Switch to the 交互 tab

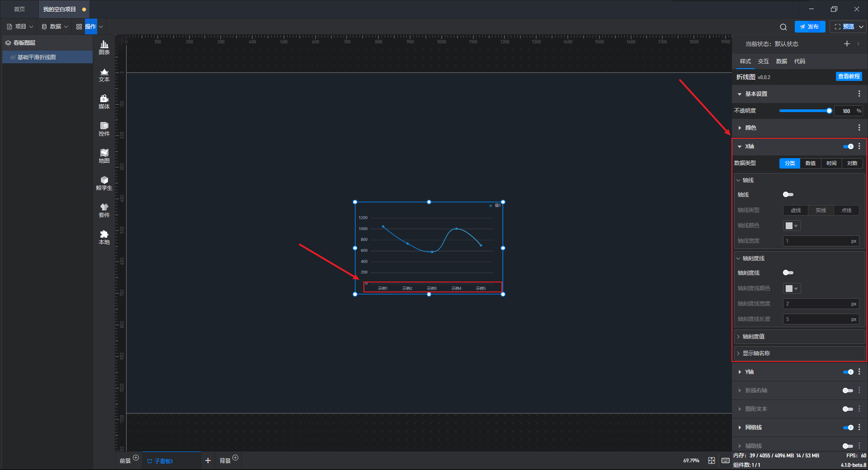[764, 61]
